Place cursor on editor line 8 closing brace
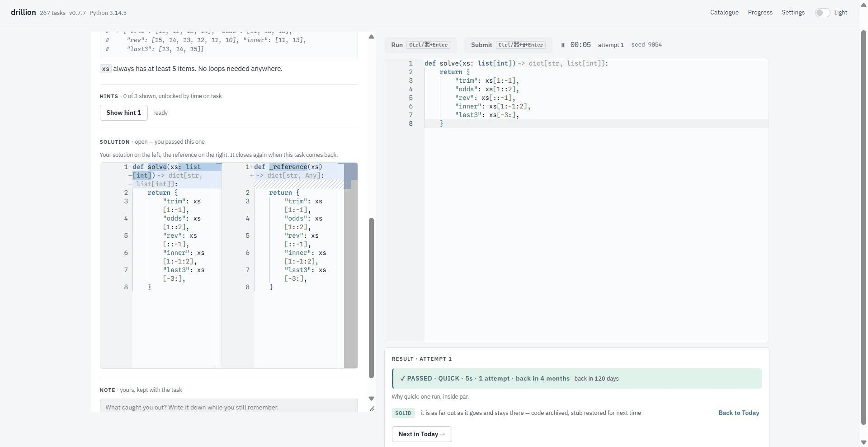 [442, 123]
